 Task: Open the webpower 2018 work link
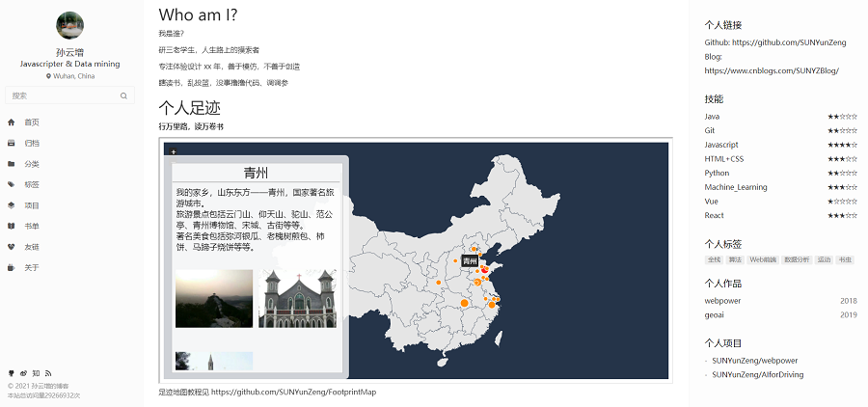pos(722,300)
